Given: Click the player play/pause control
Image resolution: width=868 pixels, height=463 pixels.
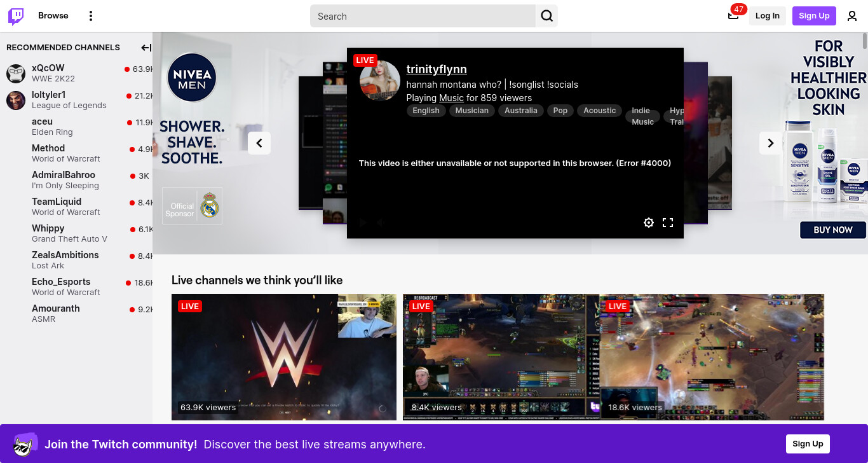Looking at the screenshot, I should pos(363,223).
